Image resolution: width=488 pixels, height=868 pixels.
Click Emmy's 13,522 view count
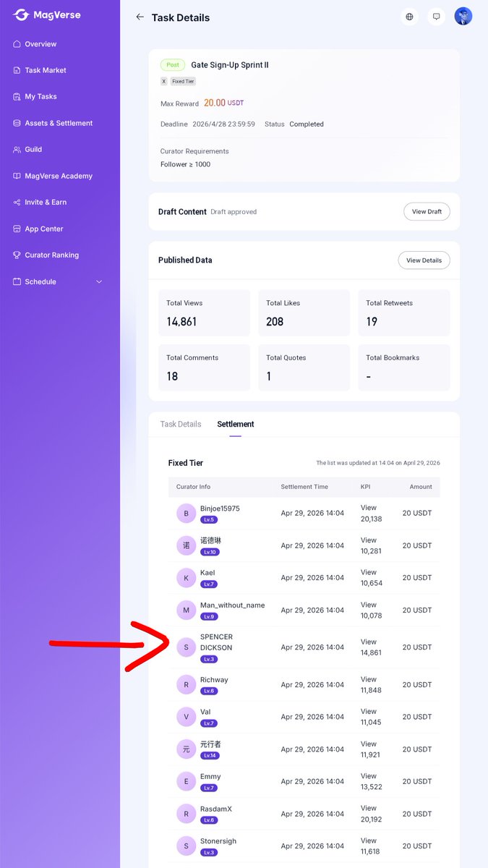[371, 787]
